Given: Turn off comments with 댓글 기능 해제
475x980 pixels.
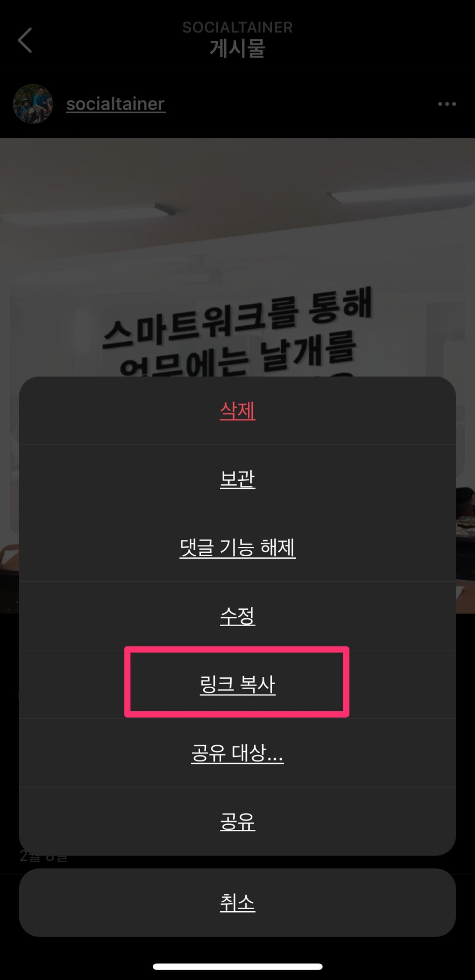Looking at the screenshot, I should (237, 547).
